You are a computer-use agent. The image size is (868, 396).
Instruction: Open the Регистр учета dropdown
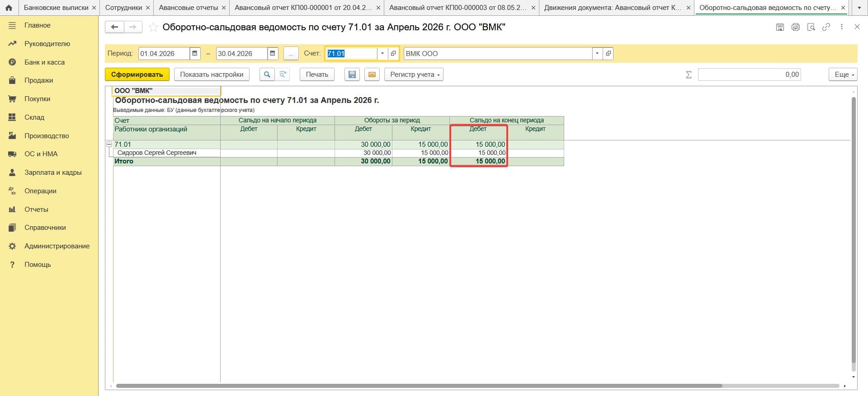(414, 75)
